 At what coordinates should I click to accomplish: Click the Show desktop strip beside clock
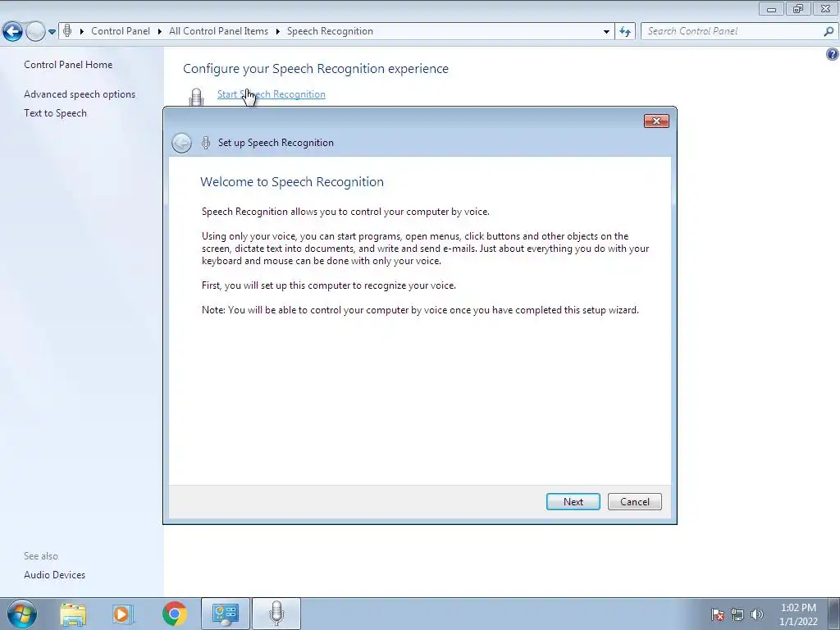[834, 614]
